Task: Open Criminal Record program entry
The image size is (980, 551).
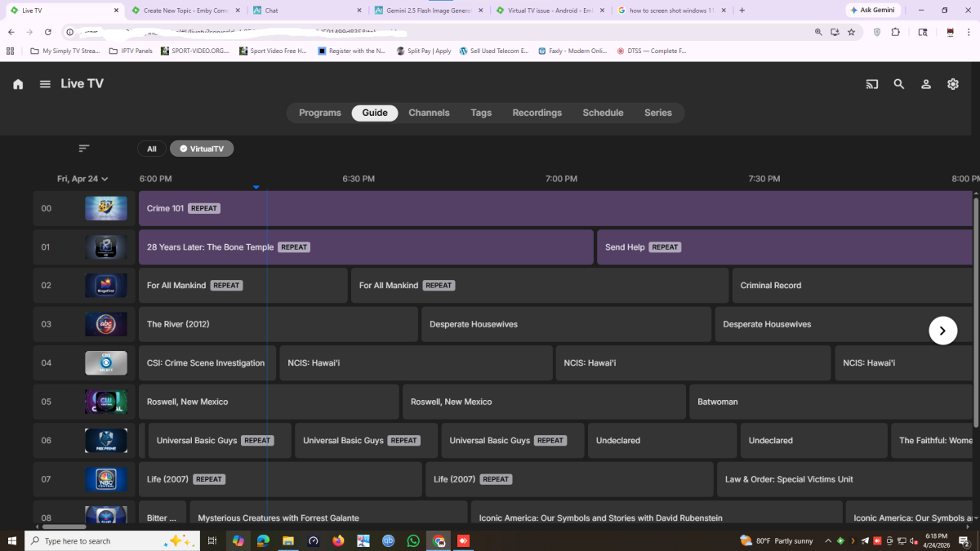Action: (x=852, y=286)
